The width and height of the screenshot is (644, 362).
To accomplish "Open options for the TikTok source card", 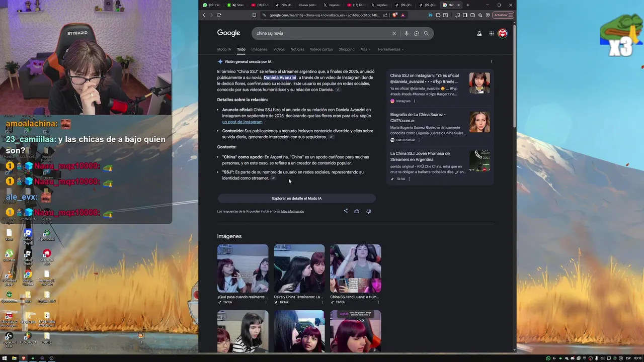I will [409, 179].
